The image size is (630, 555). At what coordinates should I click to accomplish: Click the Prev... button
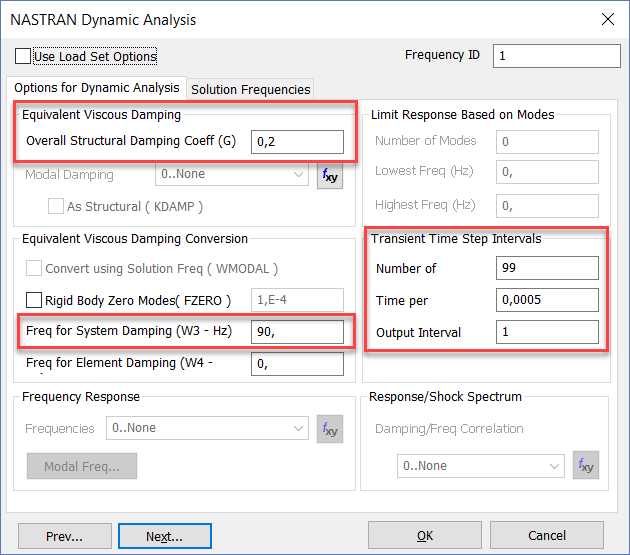point(65,536)
